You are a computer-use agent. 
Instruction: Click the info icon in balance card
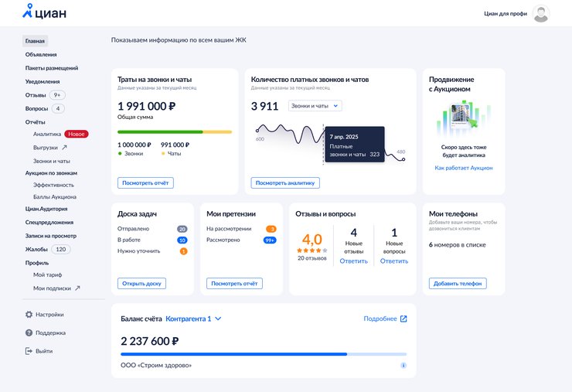(403, 365)
